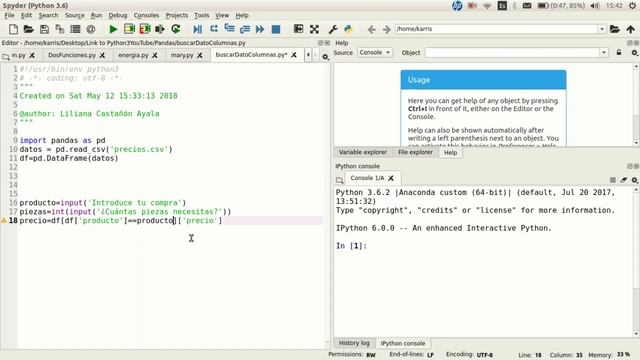The height and width of the screenshot is (360, 640).
Task: Run current cell icon
Action: click(x=129, y=29)
